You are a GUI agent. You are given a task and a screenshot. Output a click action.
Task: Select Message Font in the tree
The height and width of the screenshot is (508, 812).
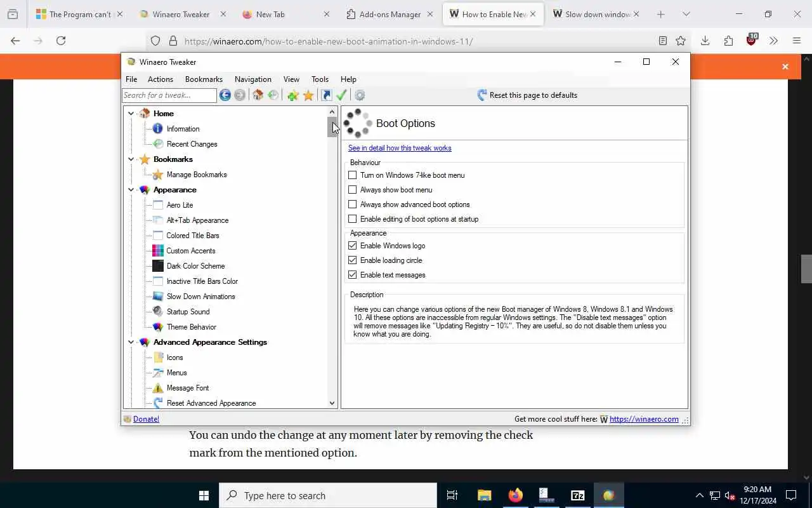(x=188, y=388)
